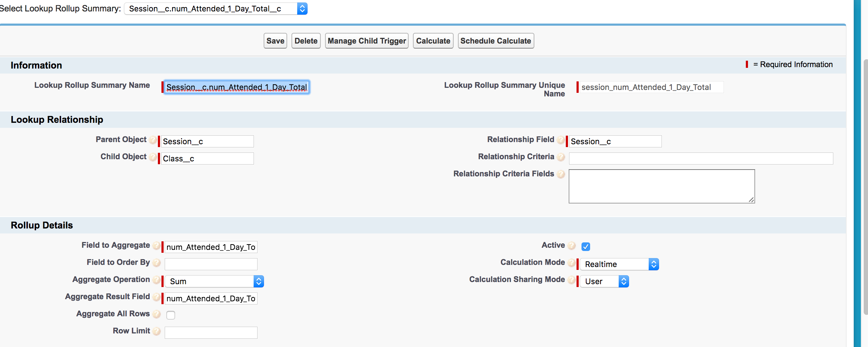Screen dimensions: 868x347
Task: Open help for Row Limit
Action: pyautogui.click(x=156, y=331)
